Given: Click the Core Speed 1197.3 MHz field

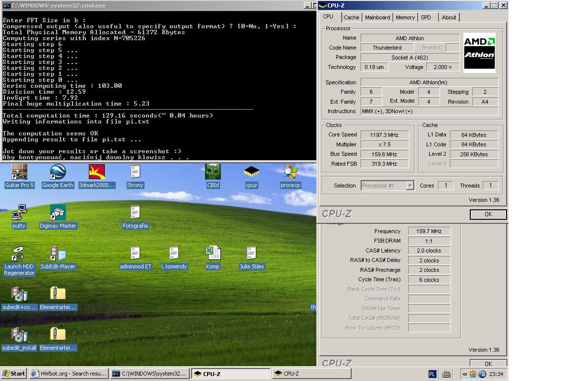Looking at the screenshot, I should tap(384, 135).
